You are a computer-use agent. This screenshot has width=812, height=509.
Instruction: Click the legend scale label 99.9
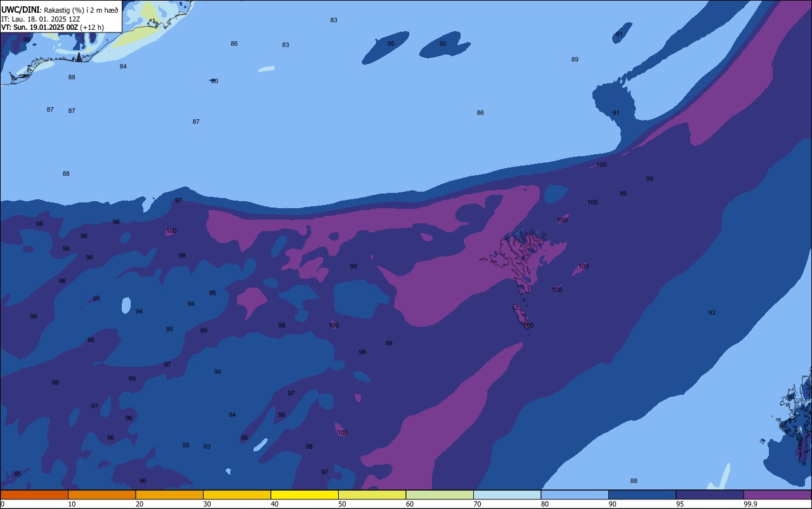pyautogui.click(x=751, y=504)
